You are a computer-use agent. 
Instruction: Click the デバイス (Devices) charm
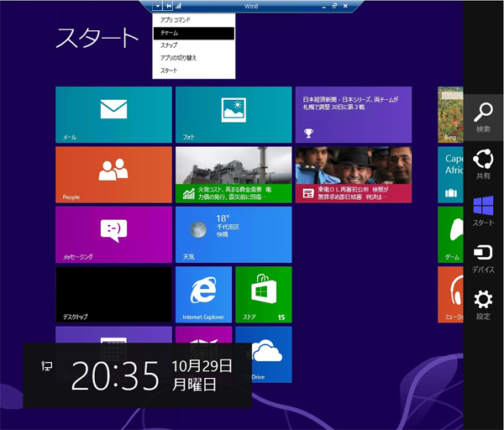tap(483, 258)
